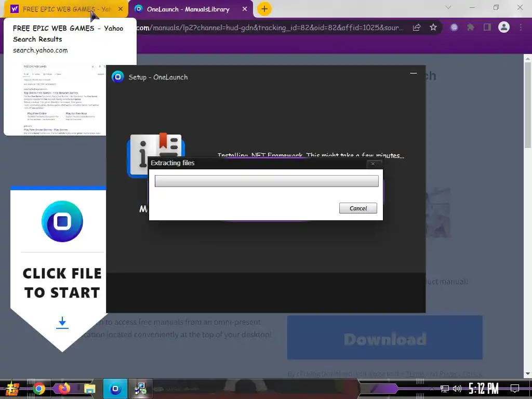Click the page vertical scrollbar thumb

(528, 105)
